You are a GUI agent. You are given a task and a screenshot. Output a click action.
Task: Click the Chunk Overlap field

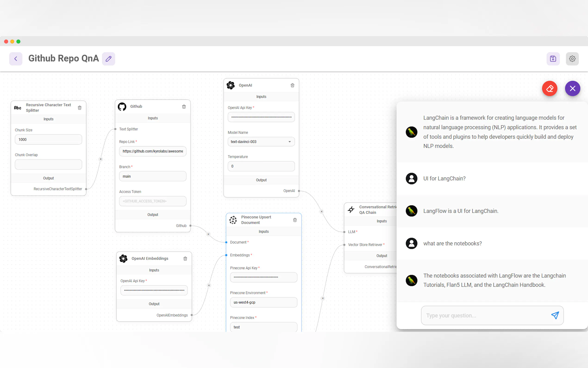click(x=48, y=165)
